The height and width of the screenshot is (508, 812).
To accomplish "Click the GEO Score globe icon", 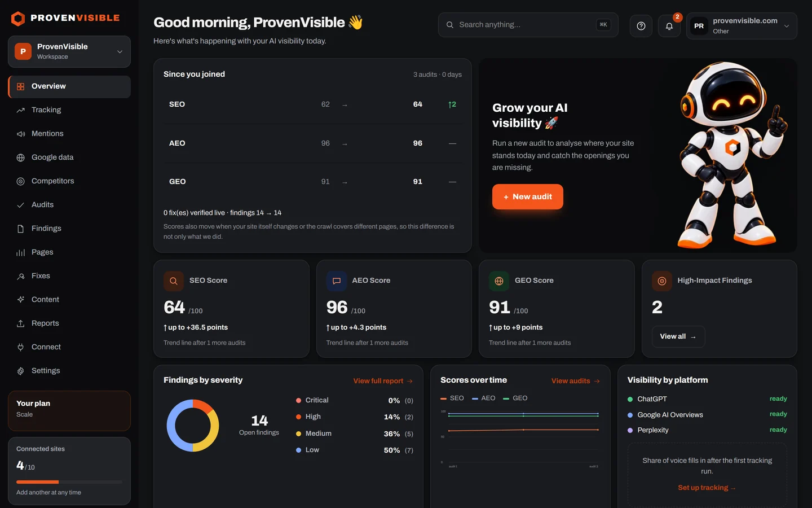I will 499,281.
